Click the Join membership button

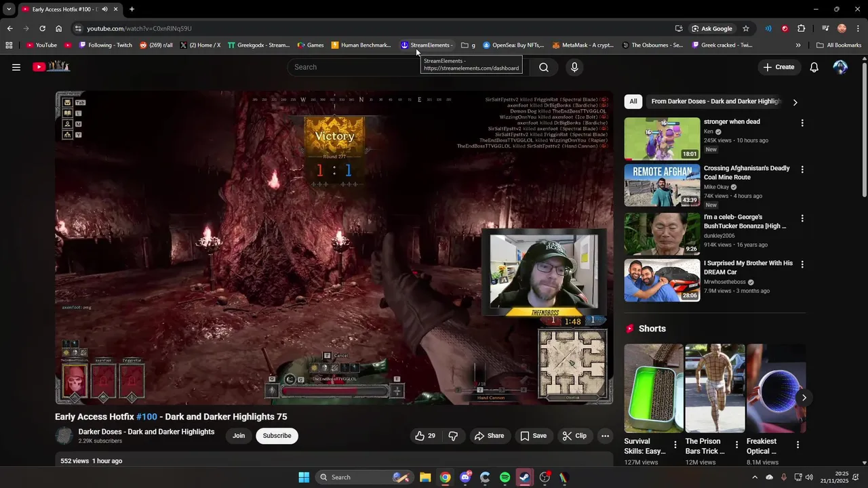[239, 436]
